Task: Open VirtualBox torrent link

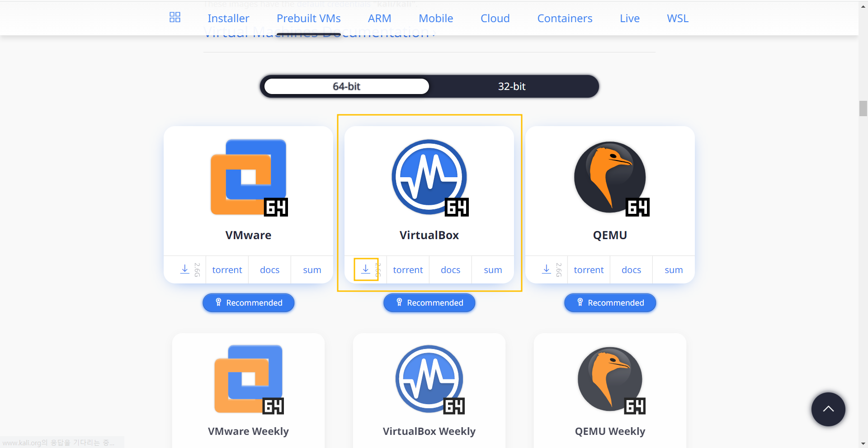Action: pos(408,270)
